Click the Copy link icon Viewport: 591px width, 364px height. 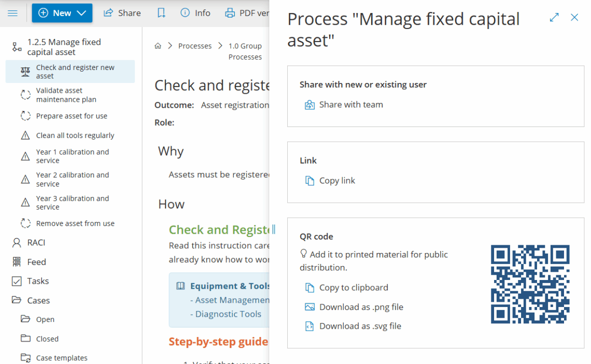coord(309,181)
